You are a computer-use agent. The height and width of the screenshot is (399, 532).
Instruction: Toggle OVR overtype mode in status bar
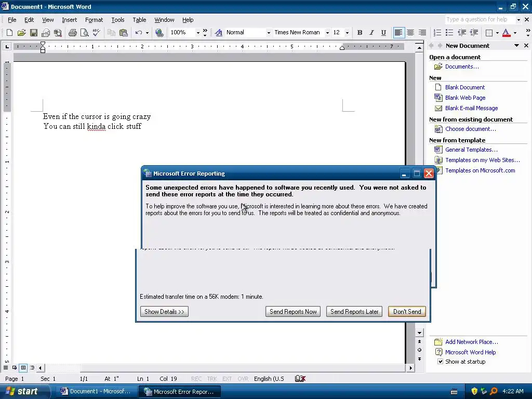[x=243, y=379]
